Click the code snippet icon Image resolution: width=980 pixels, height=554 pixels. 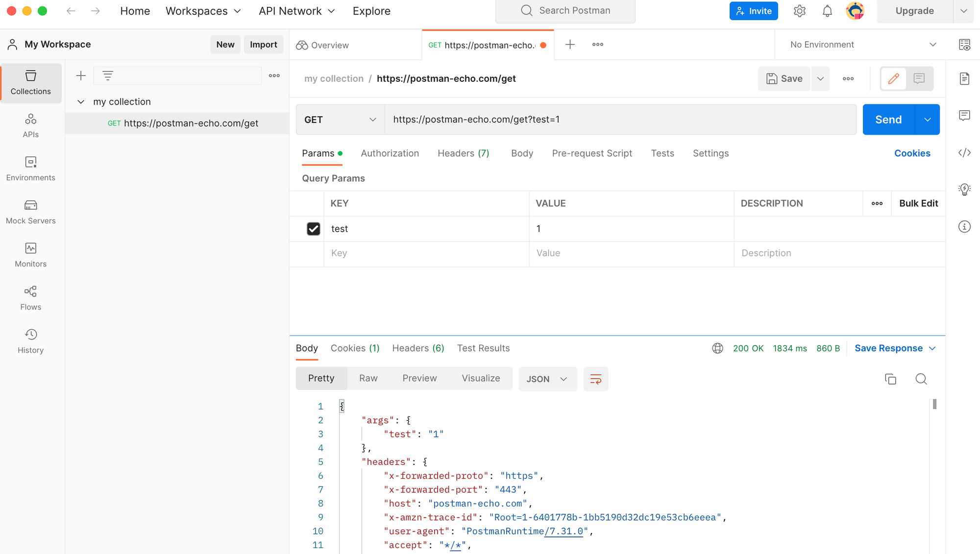(x=964, y=153)
